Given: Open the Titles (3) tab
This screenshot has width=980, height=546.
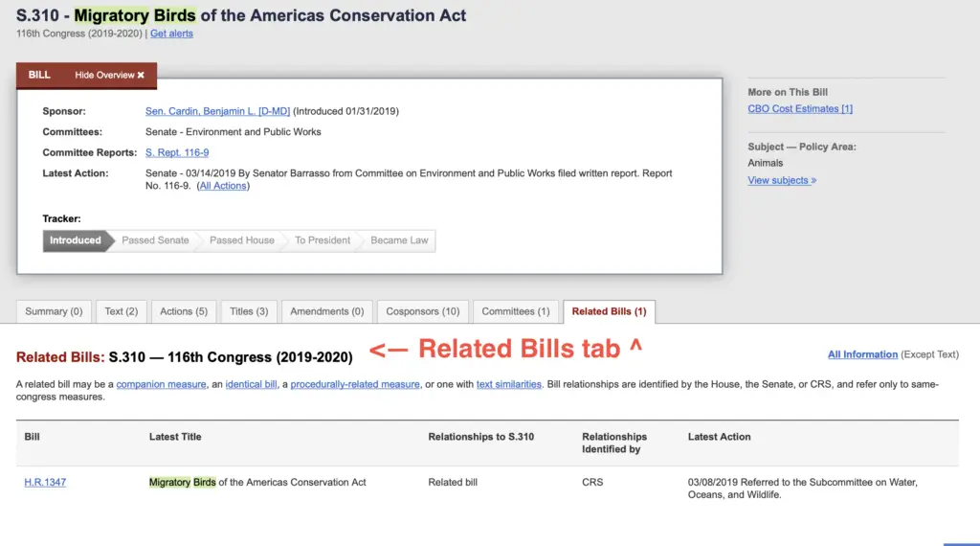Looking at the screenshot, I should pyautogui.click(x=249, y=311).
